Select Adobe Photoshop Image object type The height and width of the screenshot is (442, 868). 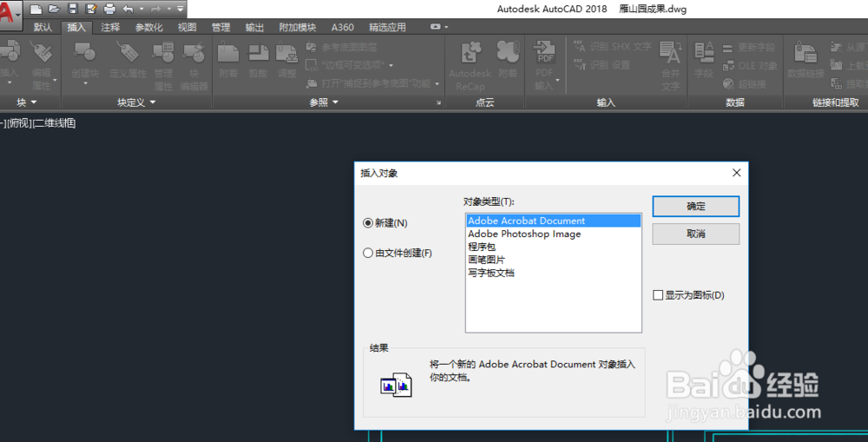tap(554, 234)
